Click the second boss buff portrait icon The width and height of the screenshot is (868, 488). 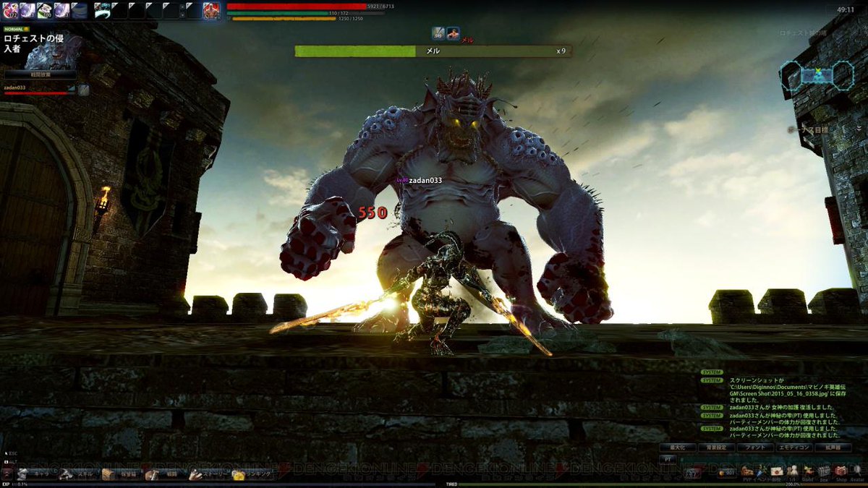pos(452,33)
